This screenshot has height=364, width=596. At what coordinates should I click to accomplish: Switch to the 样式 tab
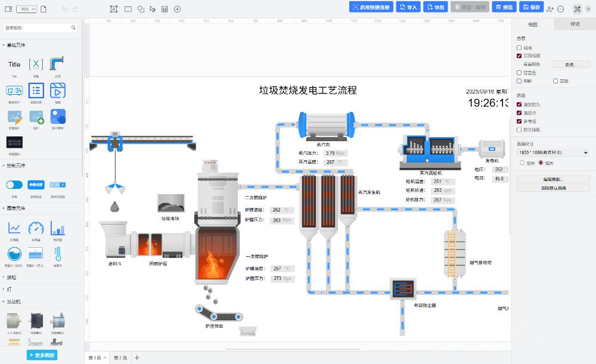(x=575, y=24)
